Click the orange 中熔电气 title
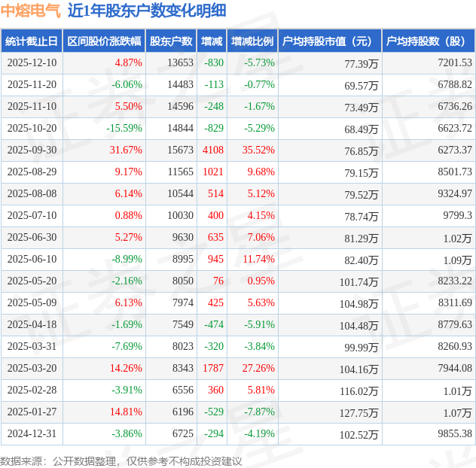The height and width of the screenshot is (468, 476). coord(31,11)
